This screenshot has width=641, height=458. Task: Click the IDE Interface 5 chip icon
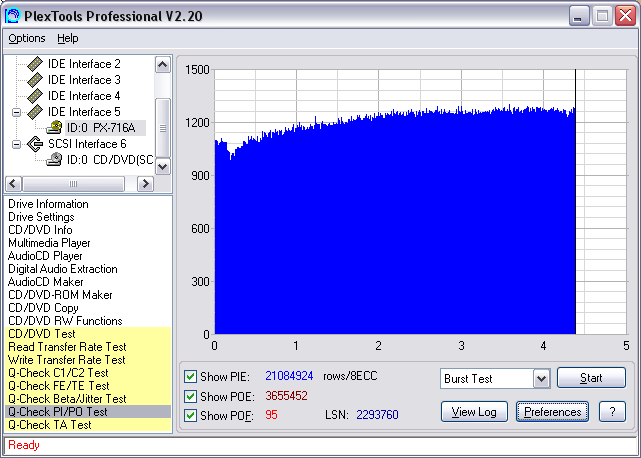point(35,112)
